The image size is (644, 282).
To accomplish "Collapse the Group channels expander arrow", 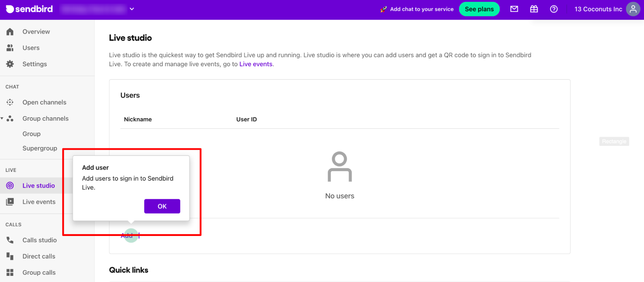I will pyautogui.click(x=2, y=118).
